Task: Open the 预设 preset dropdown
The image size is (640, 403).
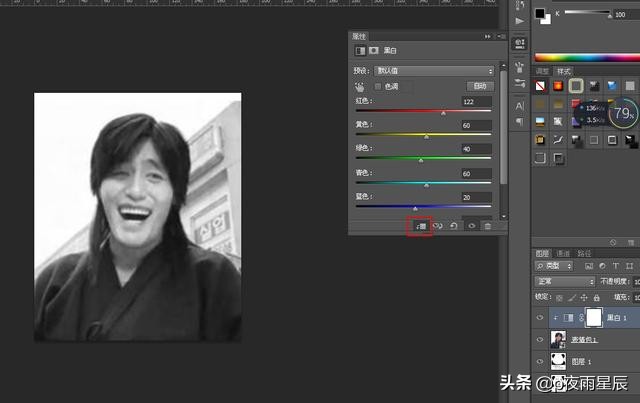Action: point(433,71)
